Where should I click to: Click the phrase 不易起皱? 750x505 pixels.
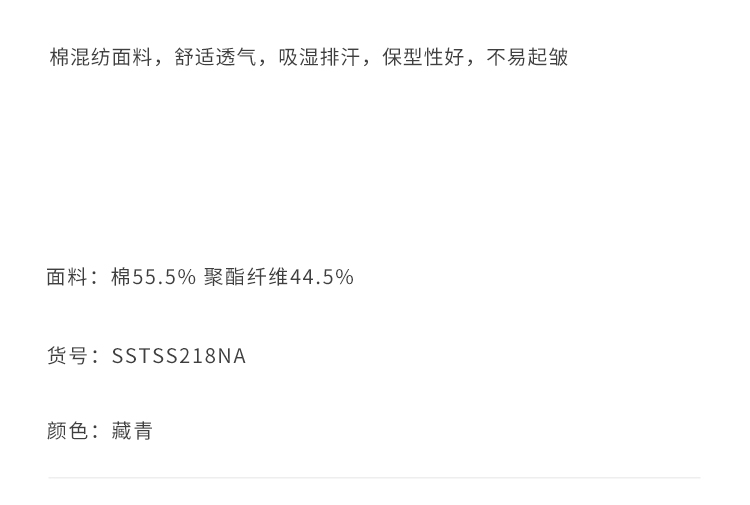[527, 57]
